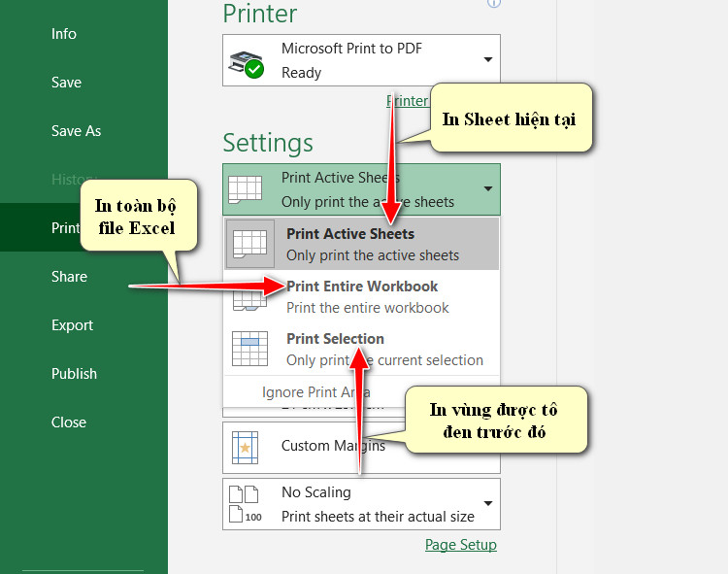Open the Publish option
728x574 pixels.
click(x=74, y=373)
